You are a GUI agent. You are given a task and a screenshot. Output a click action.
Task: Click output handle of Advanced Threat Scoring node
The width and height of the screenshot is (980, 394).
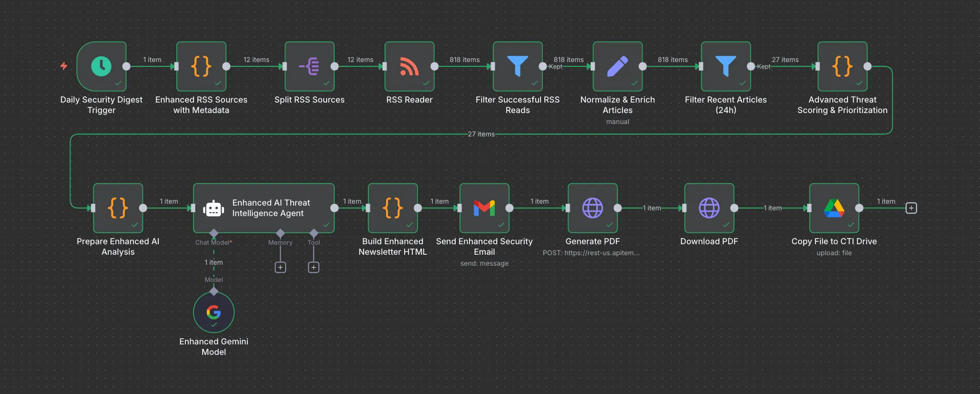tap(868, 66)
